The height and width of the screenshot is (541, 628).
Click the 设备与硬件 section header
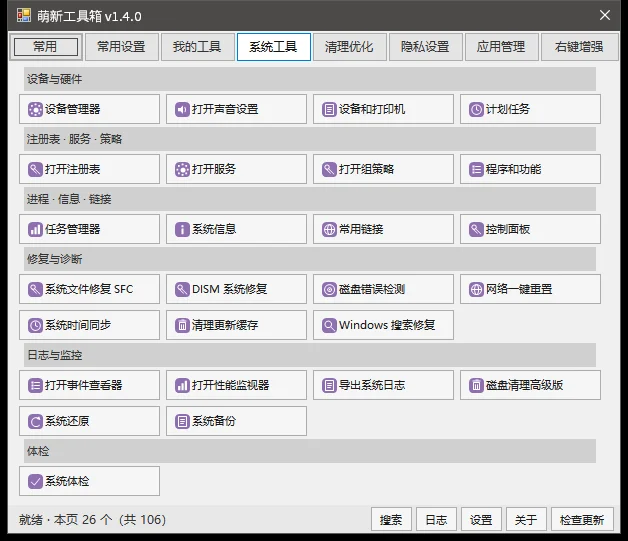pos(310,79)
